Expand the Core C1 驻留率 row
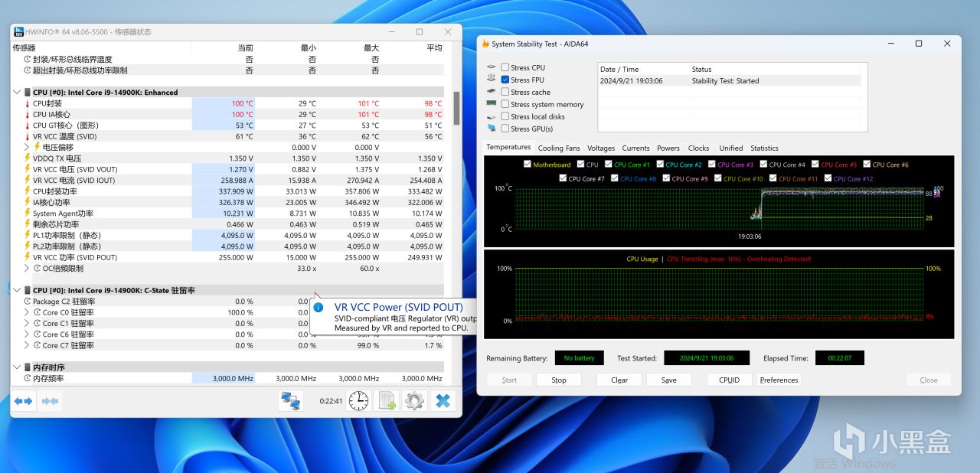 27,324
